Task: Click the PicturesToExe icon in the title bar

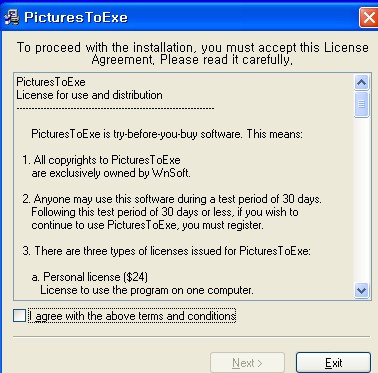Action: pyautogui.click(x=12, y=17)
